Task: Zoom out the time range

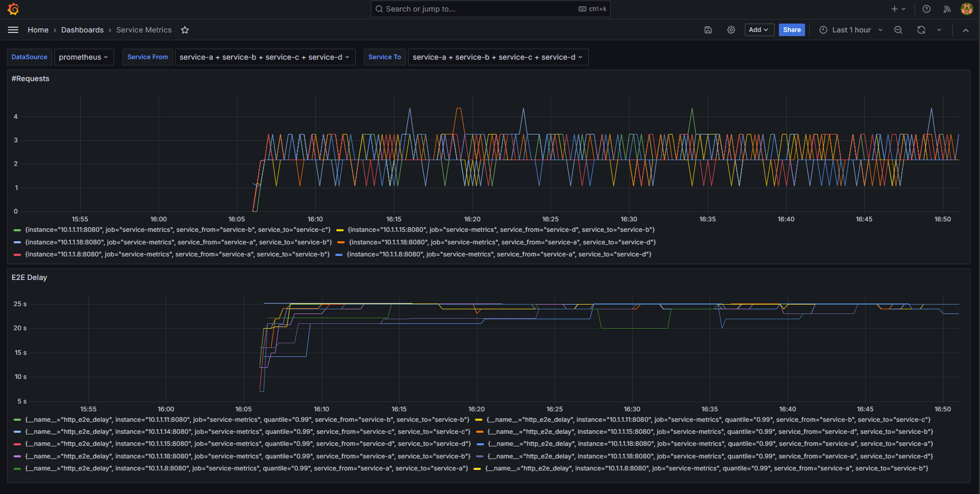Action: [898, 30]
